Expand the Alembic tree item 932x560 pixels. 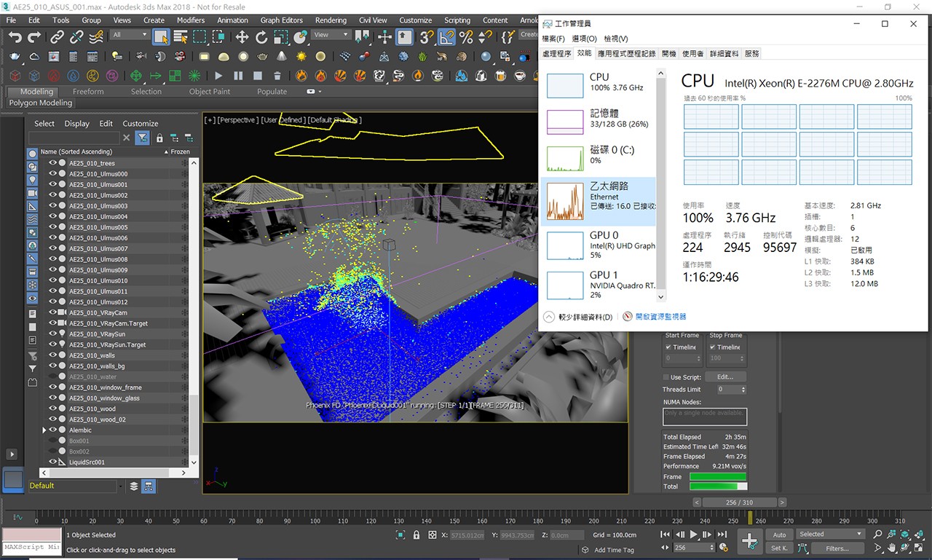tap(44, 430)
